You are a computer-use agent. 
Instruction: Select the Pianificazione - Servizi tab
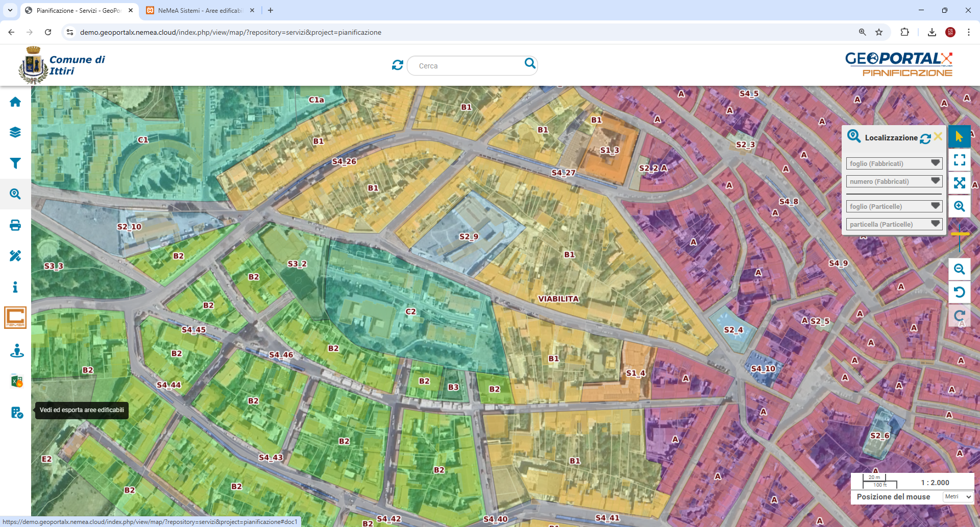(x=78, y=10)
